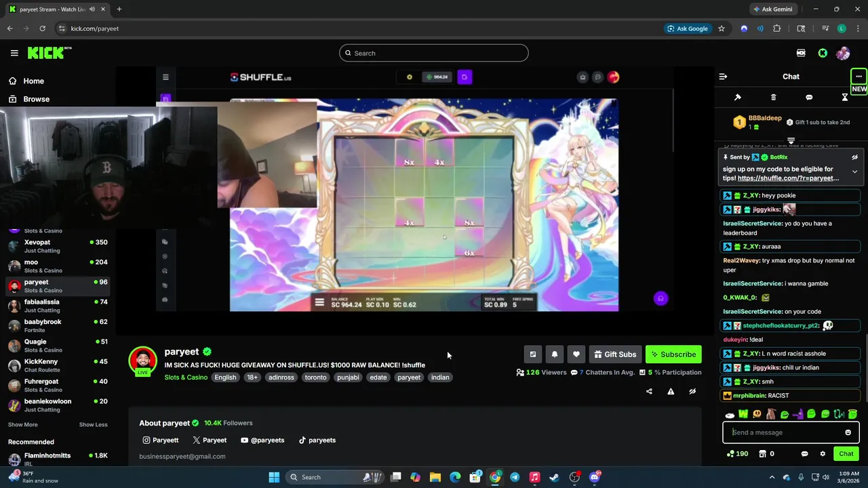This screenshot has height=488, width=868.
Task: Open the user profile avatar at top right
Action: (x=843, y=53)
